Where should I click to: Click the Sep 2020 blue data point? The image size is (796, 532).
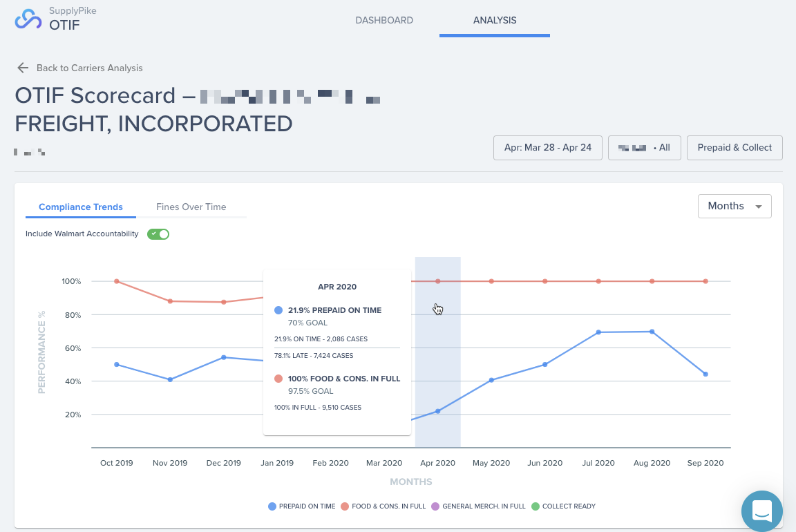(x=705, y=374)
